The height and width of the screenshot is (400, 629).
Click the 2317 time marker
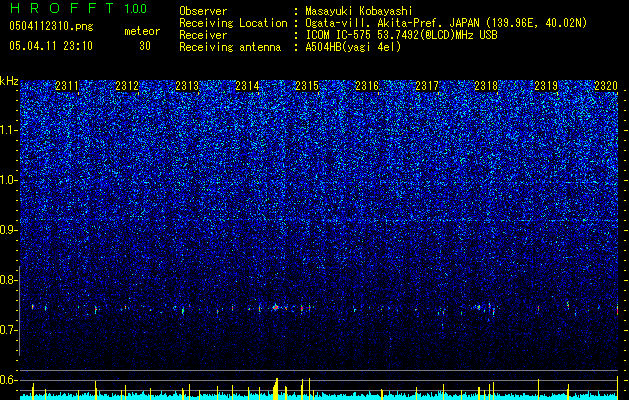click(427, 86)
